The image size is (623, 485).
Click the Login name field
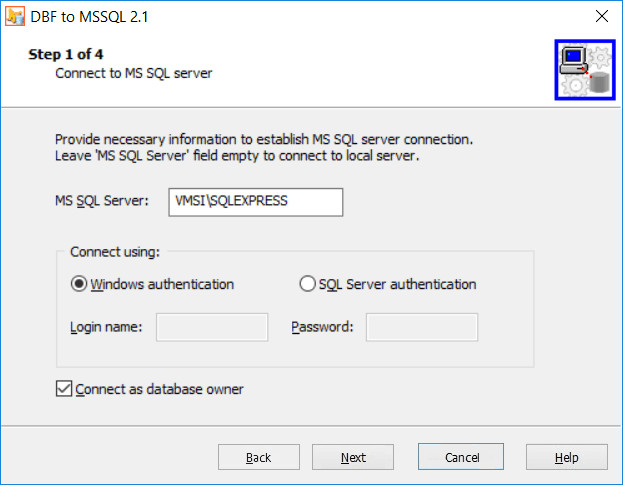[x=212, y=327]
